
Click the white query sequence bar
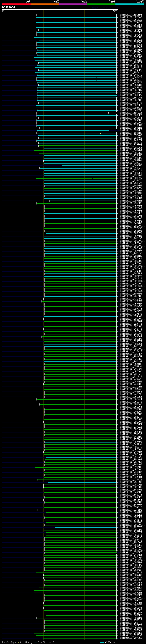60,9
